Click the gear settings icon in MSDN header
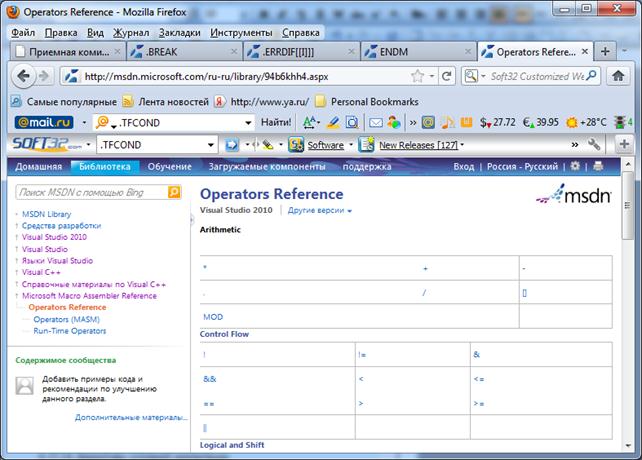This screenshot has width=642, height=460. 575,166
